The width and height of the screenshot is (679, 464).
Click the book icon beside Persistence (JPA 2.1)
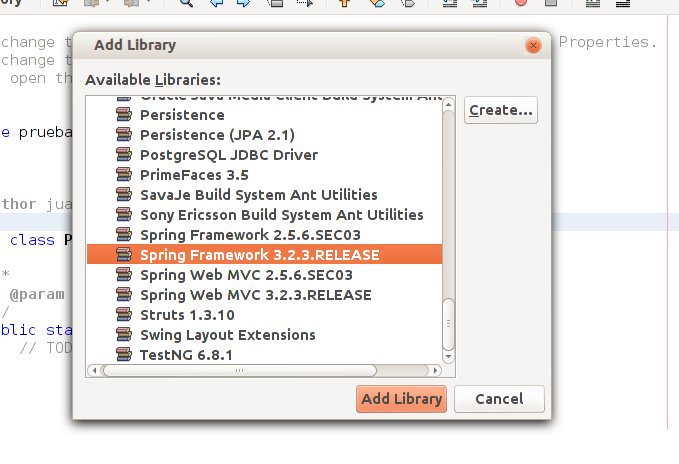(124, 135)
